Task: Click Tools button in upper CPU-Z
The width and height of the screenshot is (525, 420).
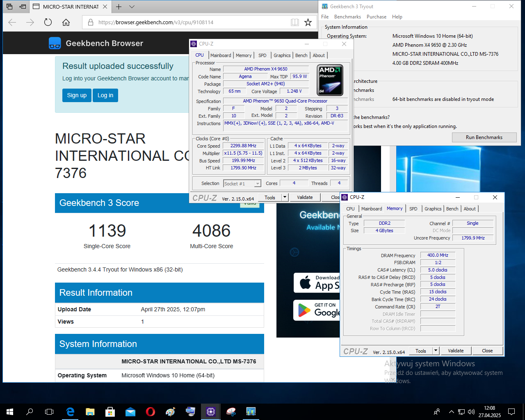Action: point(270,197)
